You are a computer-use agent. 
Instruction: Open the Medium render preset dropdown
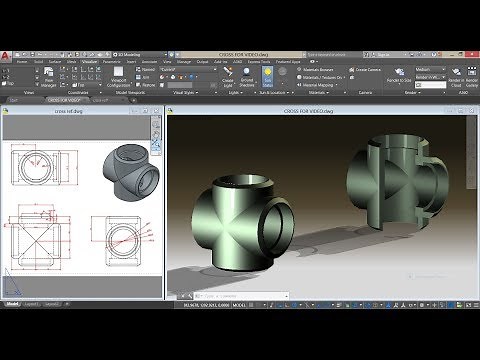(x=430, y=69)
